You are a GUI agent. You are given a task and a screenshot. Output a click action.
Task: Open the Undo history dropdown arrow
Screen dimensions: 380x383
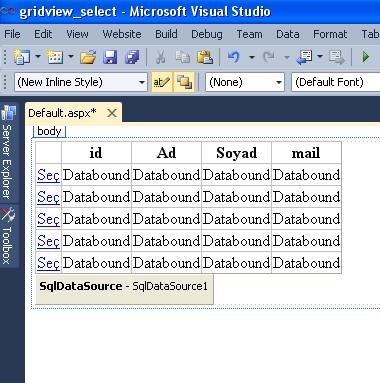click(252, 57)
